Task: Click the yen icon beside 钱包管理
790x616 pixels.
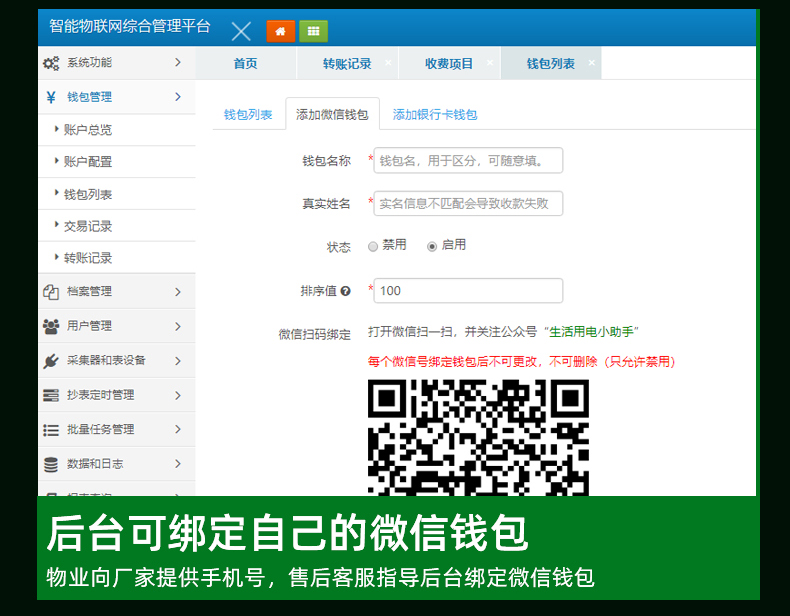Action: pyautogui.click(x=51, y=97)
